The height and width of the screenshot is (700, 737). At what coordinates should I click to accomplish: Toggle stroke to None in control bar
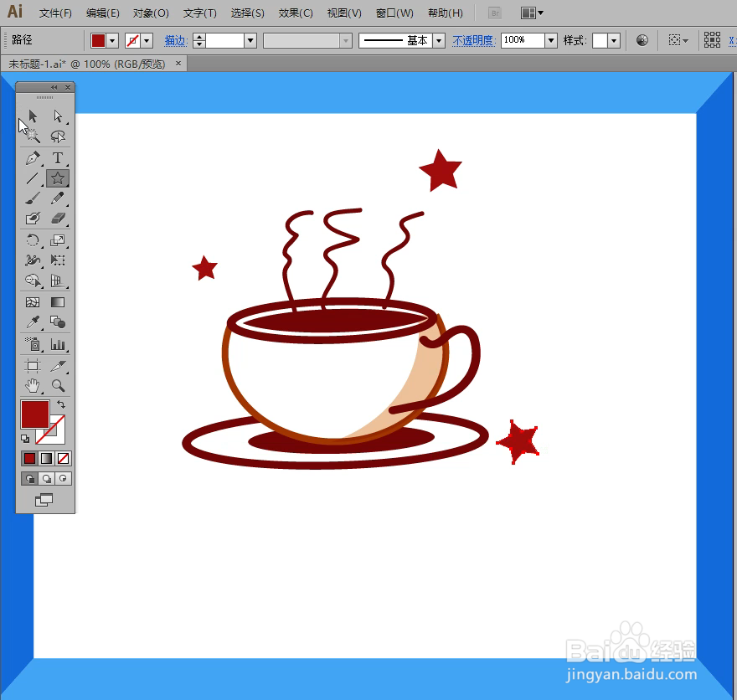[x=134, y=40]
